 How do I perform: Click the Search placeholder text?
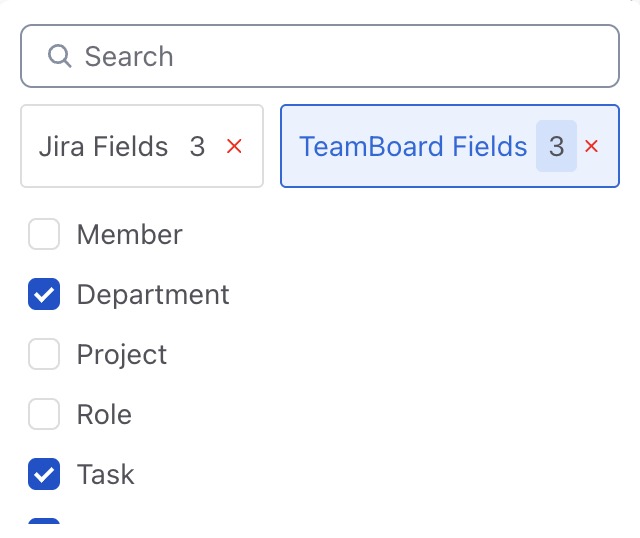[x=129, y=56]
